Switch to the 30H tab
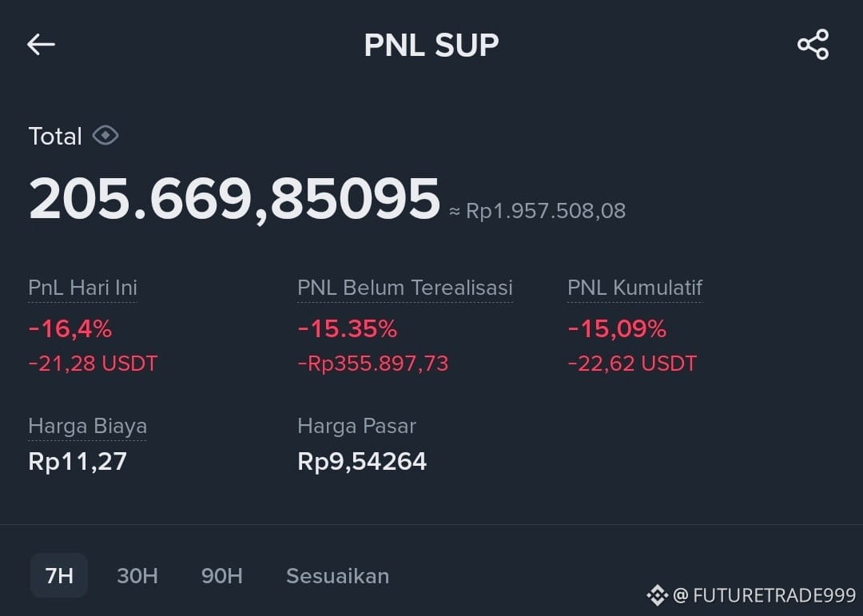 click(137, 576)
